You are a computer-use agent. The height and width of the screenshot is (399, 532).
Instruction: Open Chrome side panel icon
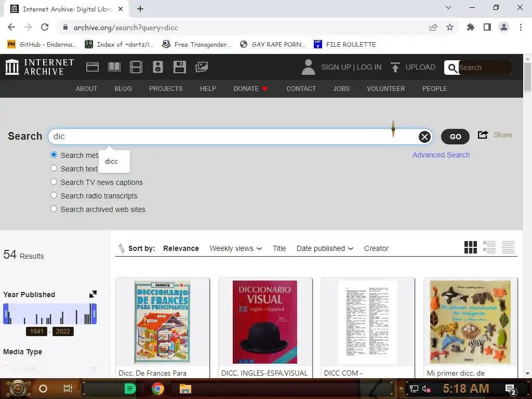[487, 28]
